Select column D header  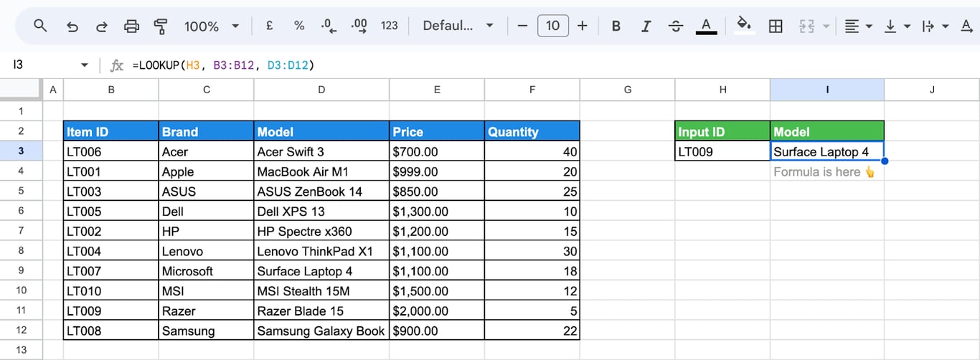click(x=321, y=90)
